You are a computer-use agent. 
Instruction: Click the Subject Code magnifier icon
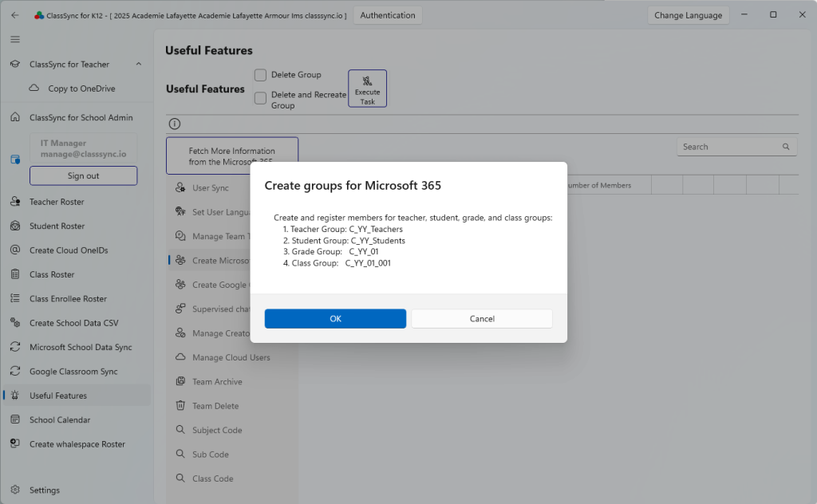(180, 430)
